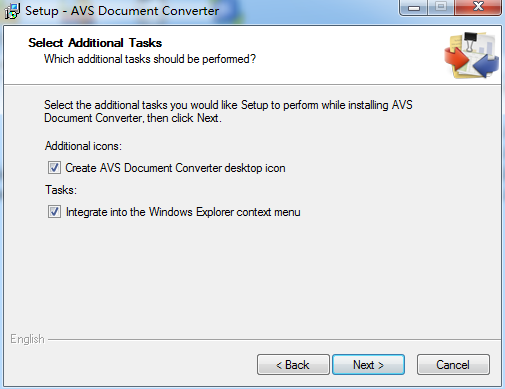Click the 'Which additional tasks should be performed?' text
The height and width of the screenshot is (389, 505).
pos(150,59)
